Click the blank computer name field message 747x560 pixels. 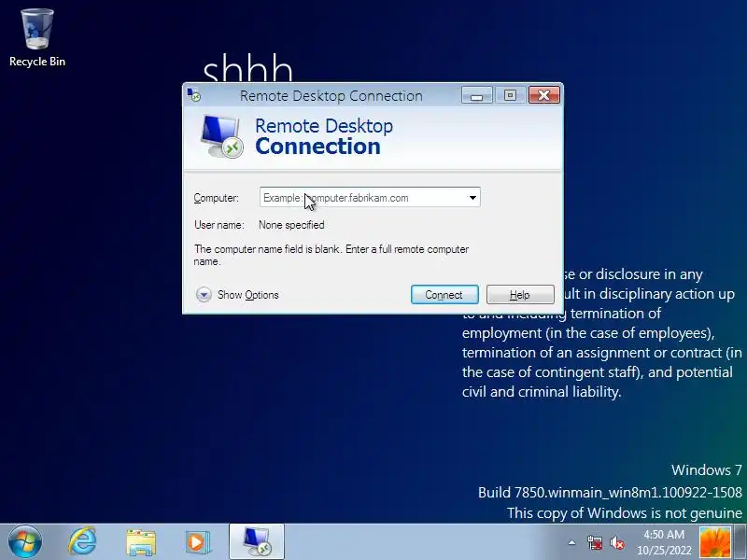331,255
